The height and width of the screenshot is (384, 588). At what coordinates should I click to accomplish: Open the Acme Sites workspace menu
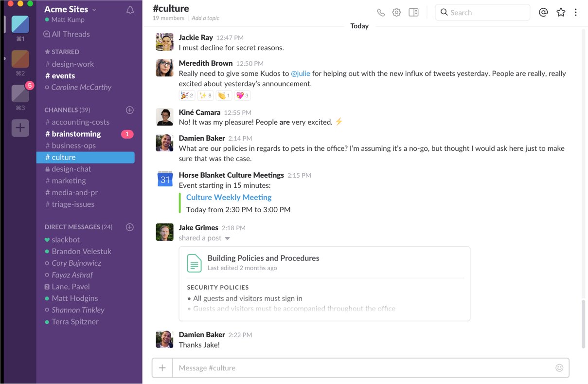(66, 9)
